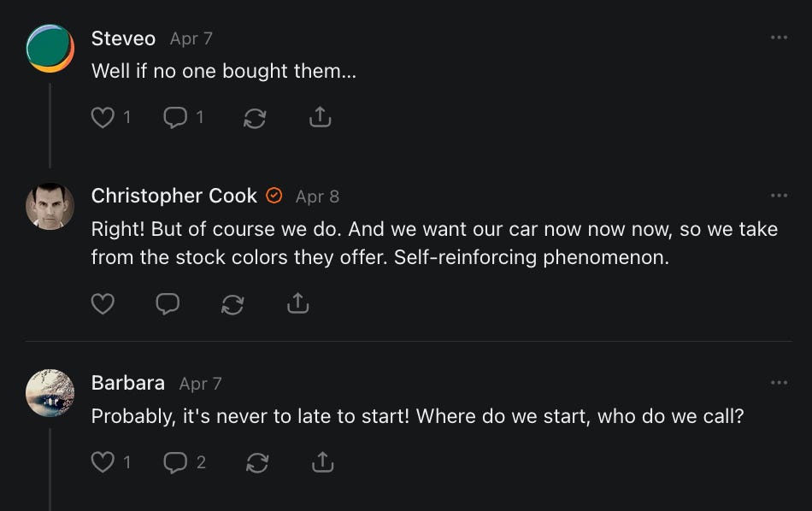Like Barbara's comment
The image size is (812, 511).
103,462
